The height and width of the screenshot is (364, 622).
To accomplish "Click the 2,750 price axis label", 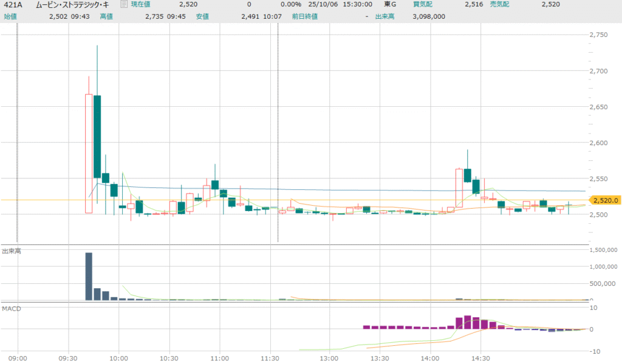I will (x=599, y=35).
